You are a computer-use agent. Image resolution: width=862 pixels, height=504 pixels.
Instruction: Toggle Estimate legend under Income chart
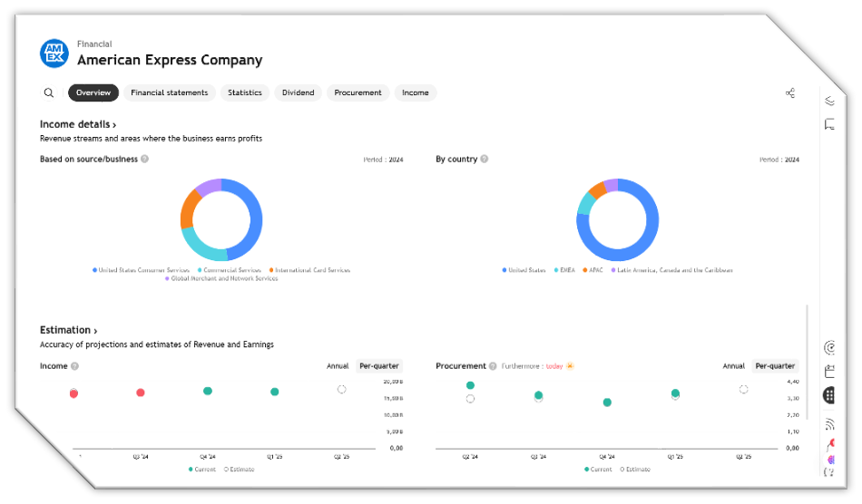pyautogui.click(x=240, y=470)
